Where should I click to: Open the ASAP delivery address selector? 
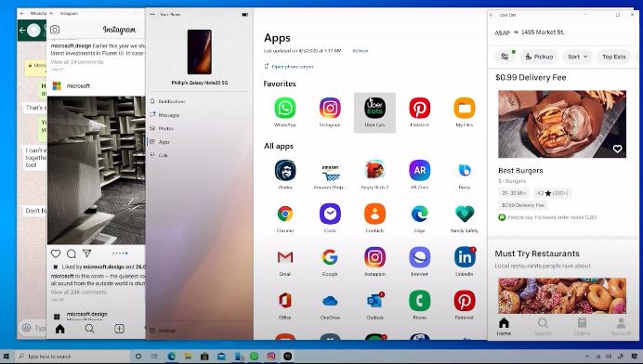tap(529, 32)
